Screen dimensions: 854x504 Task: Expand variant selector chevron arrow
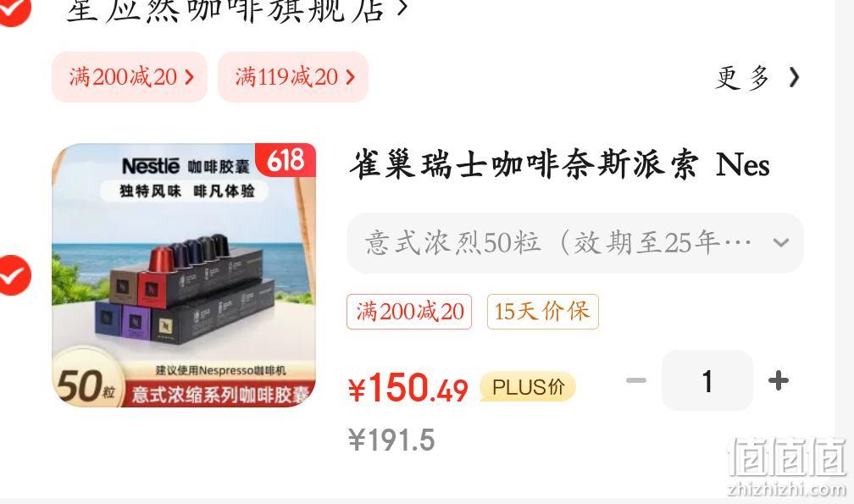click(x=781, y=243)
